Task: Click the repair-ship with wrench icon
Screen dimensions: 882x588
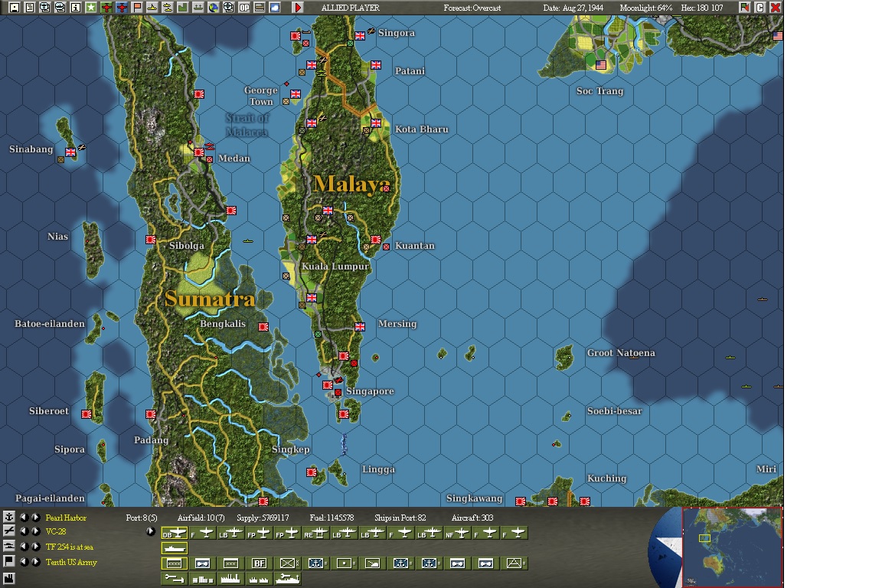Action: [287, 579]
